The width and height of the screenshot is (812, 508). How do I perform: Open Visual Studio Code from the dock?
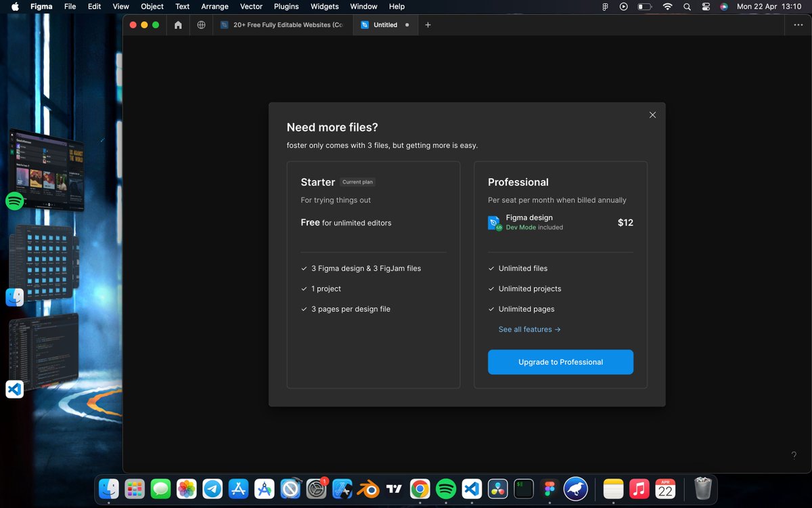coord(472,488)
